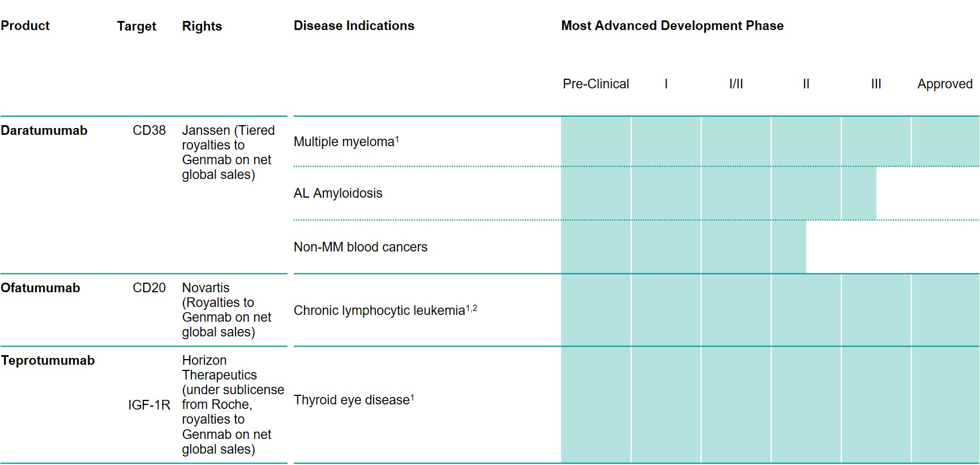Click the Target column header
980x465 pixels.
(136, 27)
